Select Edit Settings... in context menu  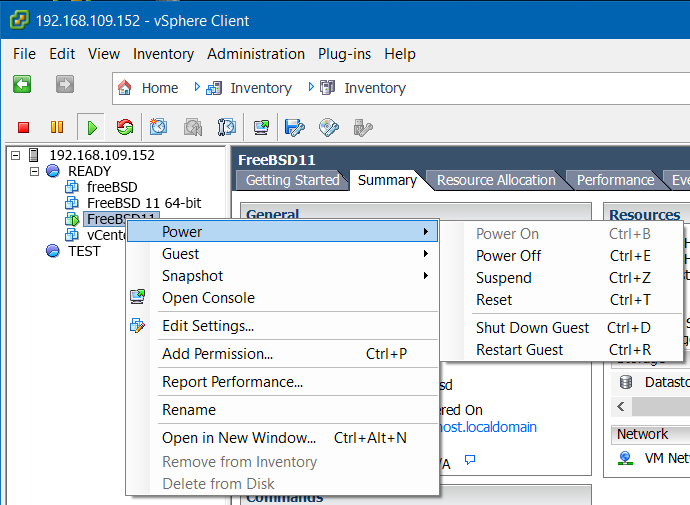pos(283,326)
